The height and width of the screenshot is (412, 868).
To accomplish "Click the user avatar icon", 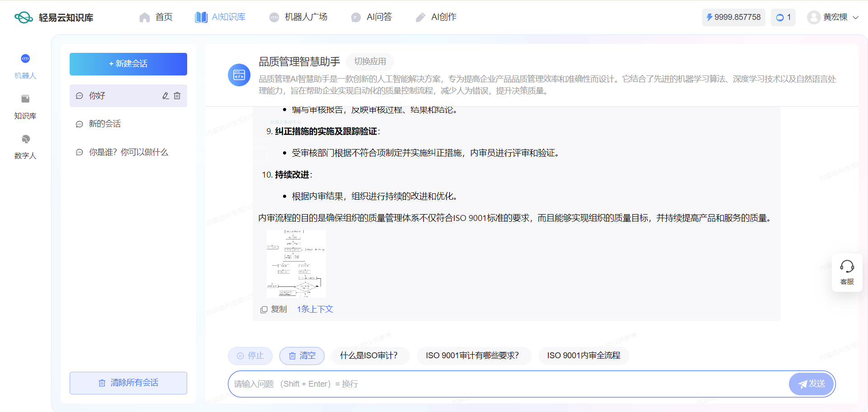I will coord(814,17).
